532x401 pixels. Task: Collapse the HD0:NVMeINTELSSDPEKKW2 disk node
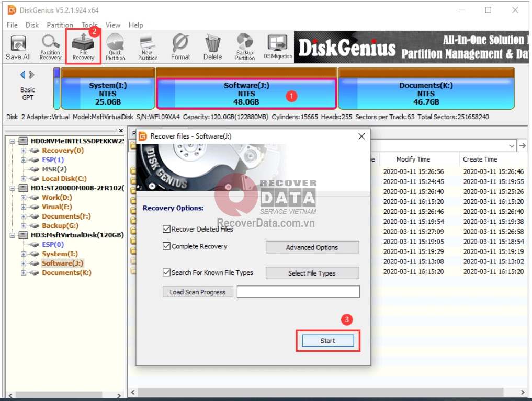[13, 141]
